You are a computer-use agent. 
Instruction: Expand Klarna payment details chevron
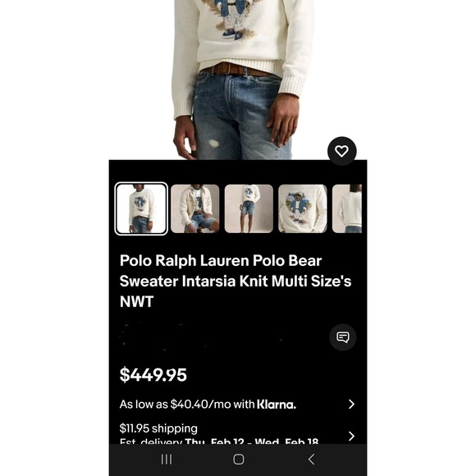(351, 404)
